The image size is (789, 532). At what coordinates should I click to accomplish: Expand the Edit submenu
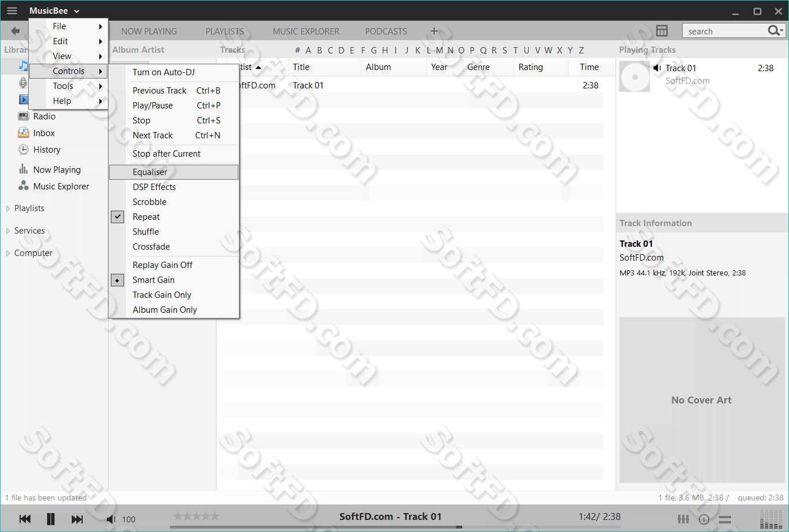[68, 41]
